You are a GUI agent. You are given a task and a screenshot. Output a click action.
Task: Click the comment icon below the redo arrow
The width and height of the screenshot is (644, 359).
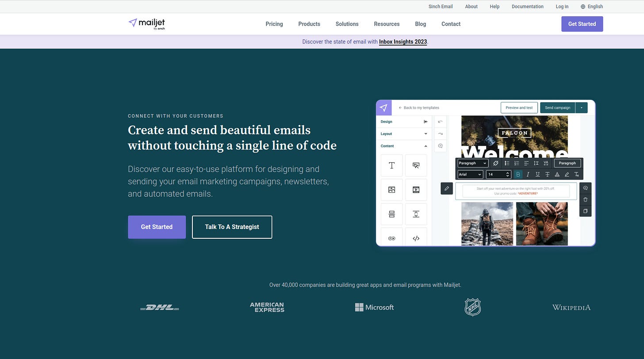[x=440, y=146]
